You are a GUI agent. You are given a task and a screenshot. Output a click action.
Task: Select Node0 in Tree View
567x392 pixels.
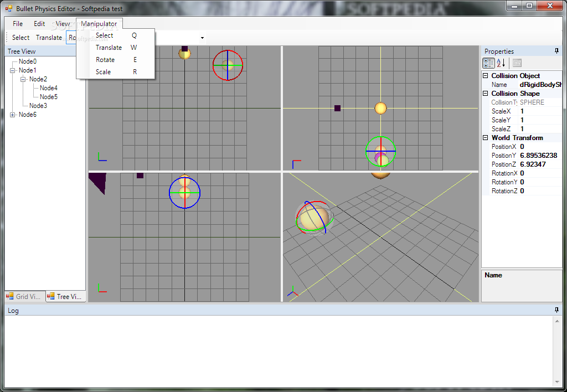[x=28, y=61]
